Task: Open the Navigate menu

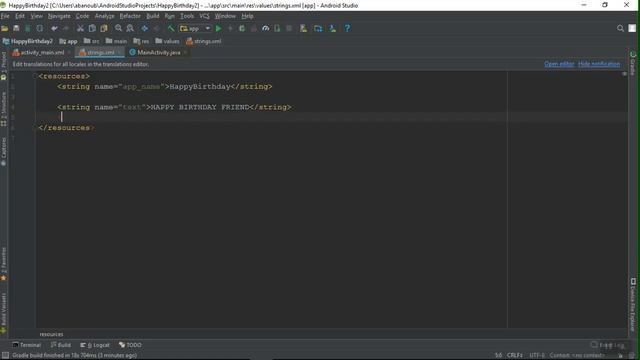Action: 59,16
